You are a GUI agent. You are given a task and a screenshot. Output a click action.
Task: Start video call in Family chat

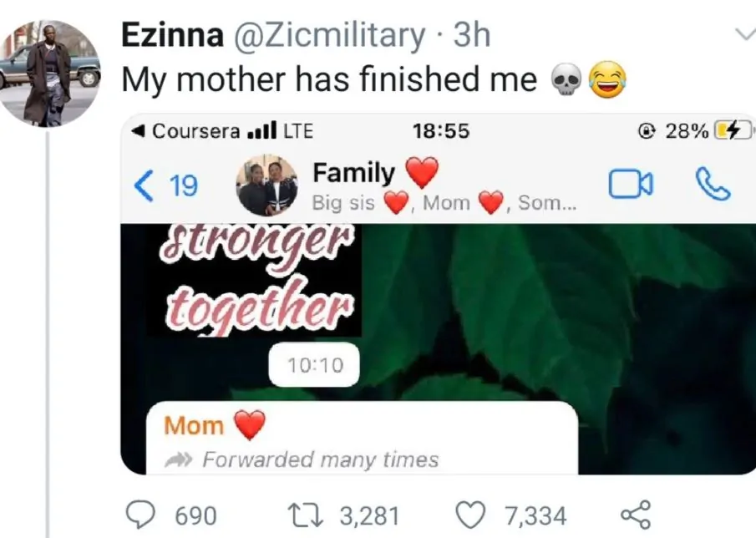pyautogui.click(x=631, y=185)
